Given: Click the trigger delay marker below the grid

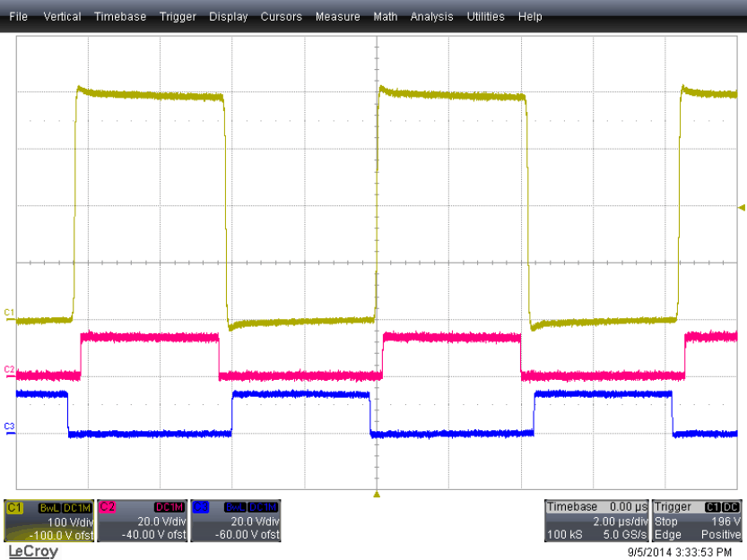Looking at the screenshot, I should pyautogui.click(x=377, y=494).
